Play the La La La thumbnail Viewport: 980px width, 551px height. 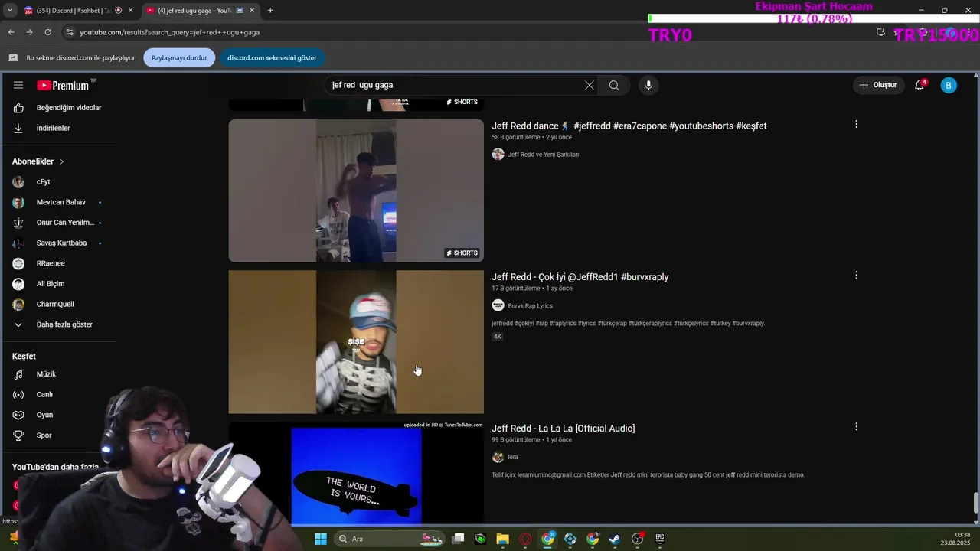click(x=356, y=473)
